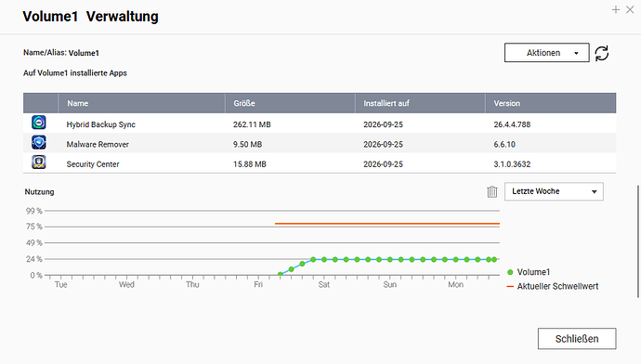The width and height of the screenshot is (641, 364).
Task: Close the Volume1 Verwaltung window
Action: [630, 9]
